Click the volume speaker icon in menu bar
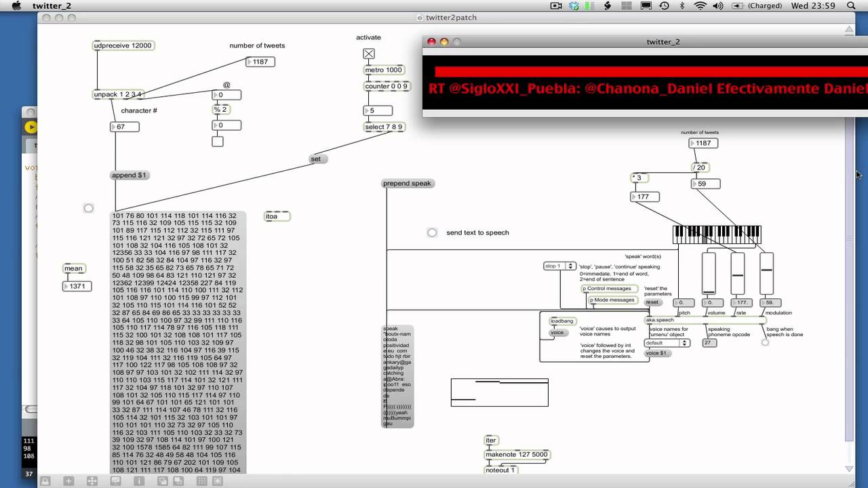The height and width of the screenshot is (488, 868). click(717, 6)
